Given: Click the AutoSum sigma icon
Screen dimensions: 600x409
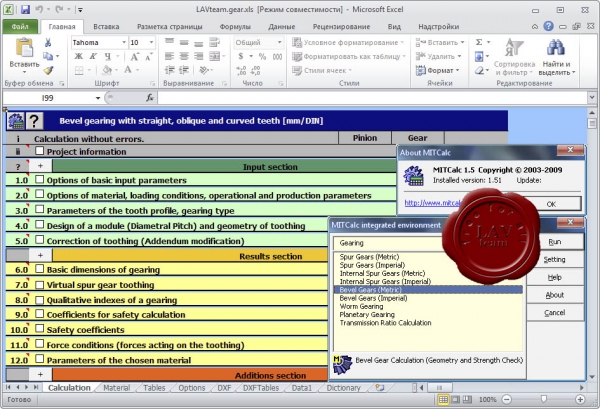Looking at the screenshot, I should (x=479, y=42).
